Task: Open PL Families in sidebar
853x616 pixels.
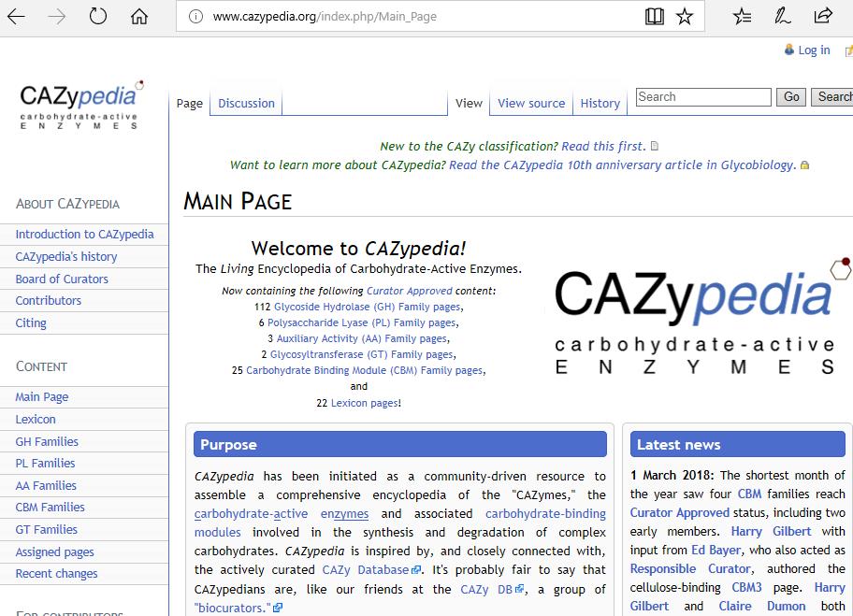Action: [x=45, y=464]
